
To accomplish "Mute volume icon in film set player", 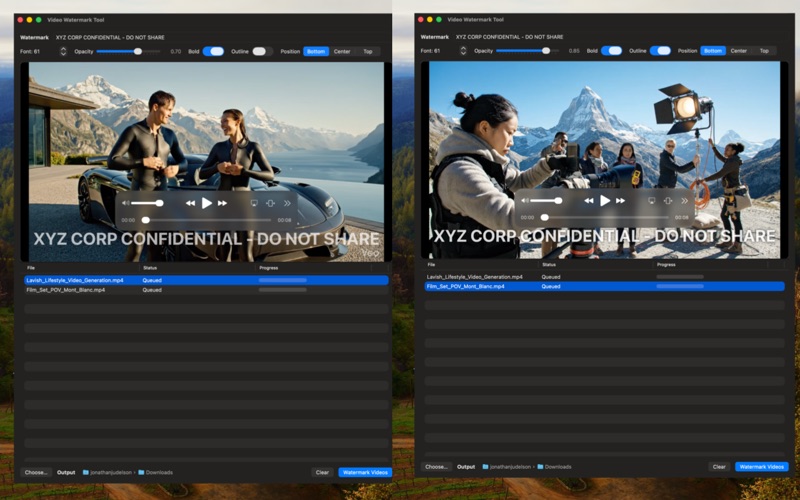I will (524, 201).
